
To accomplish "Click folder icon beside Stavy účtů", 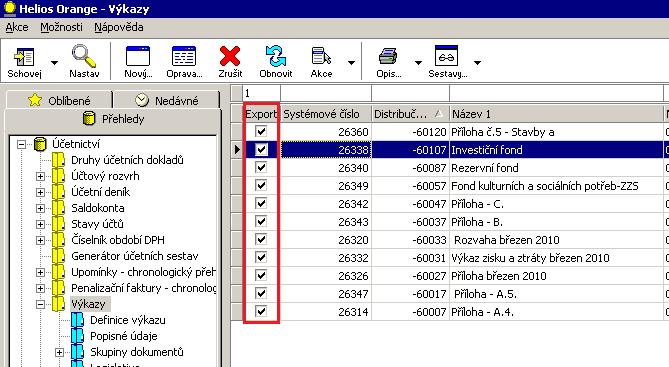I will pyautogui.click(x=58, y=224).
